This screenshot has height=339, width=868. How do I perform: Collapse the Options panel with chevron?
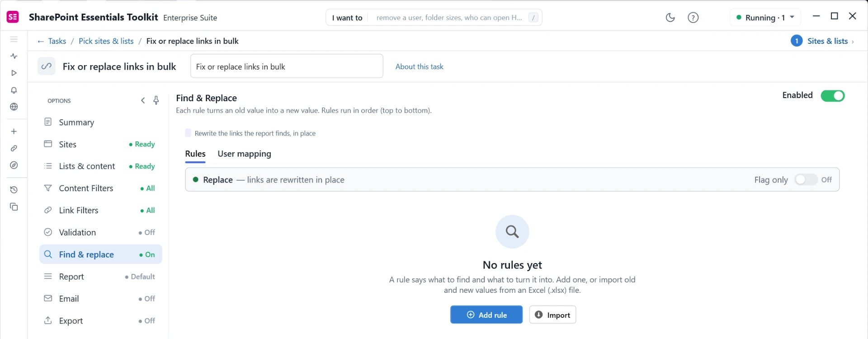click(143, 100)
